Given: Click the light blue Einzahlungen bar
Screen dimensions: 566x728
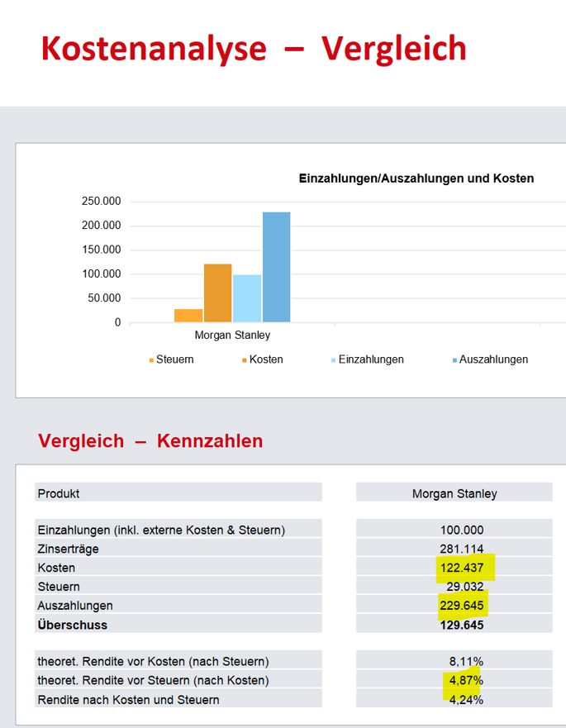Looking at the screenshot, I should coord(247,298).
